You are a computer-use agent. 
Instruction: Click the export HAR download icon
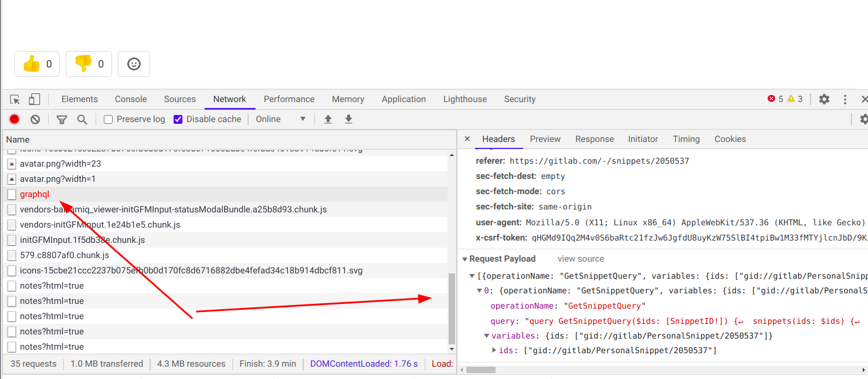(x=348, y=119)
